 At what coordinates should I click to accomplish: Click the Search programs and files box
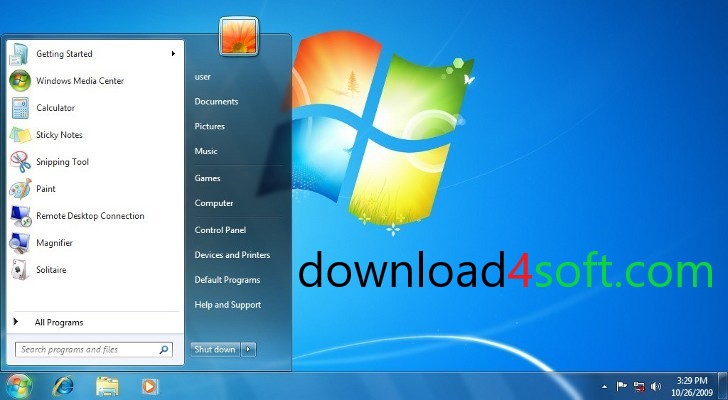click(94, 350)
